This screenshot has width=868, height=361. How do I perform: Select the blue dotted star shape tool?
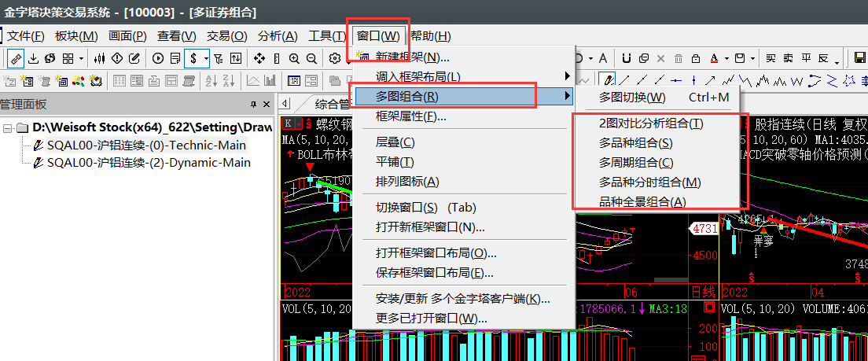click(x=848, y=81)
